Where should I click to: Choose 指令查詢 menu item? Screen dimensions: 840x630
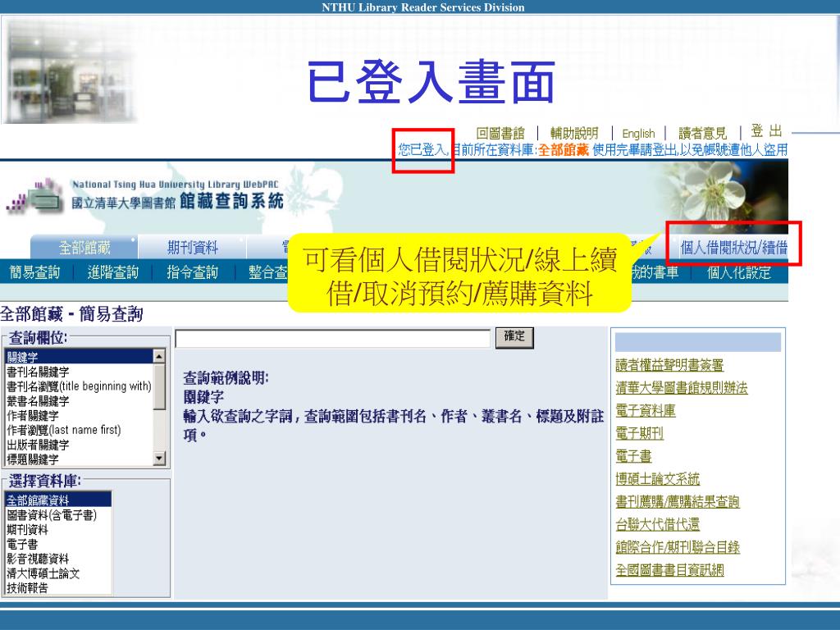point(192,272)
